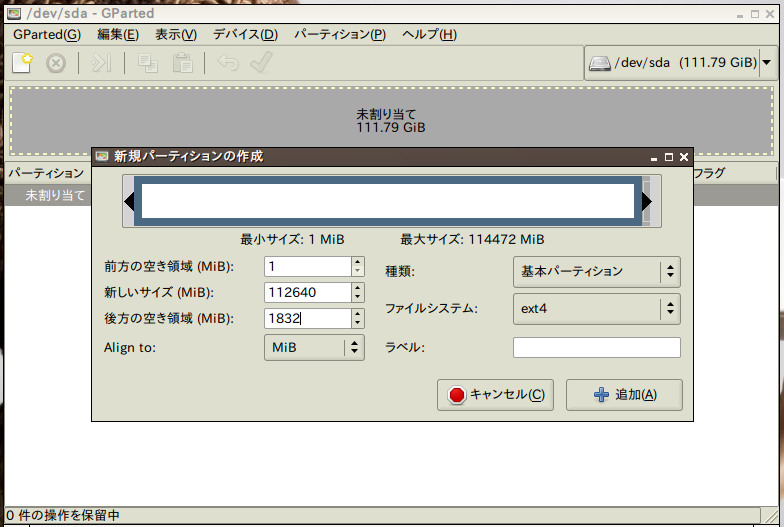Open the ファイルシステム ext4 dropdown
Screen dimensions: 784x527
596,308
